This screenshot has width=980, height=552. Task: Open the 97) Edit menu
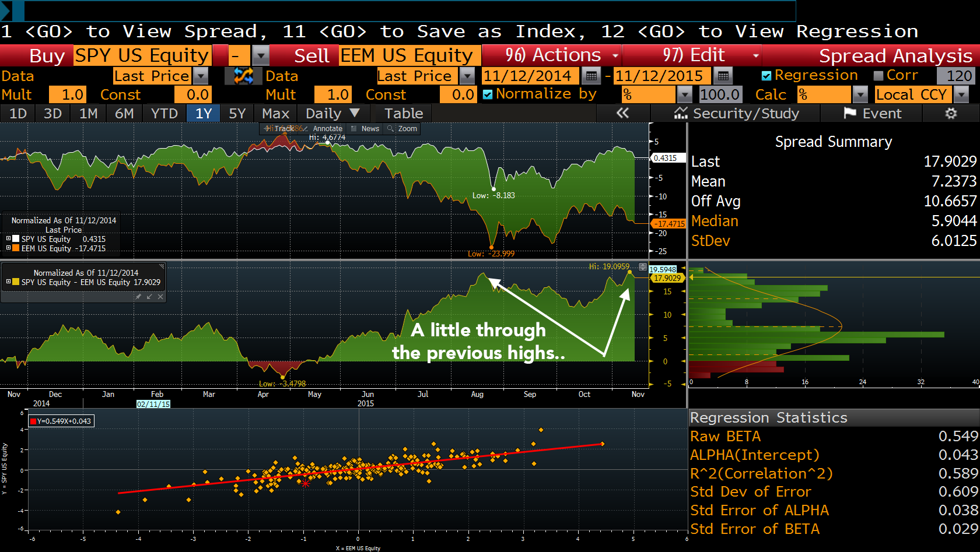[693, 56]
